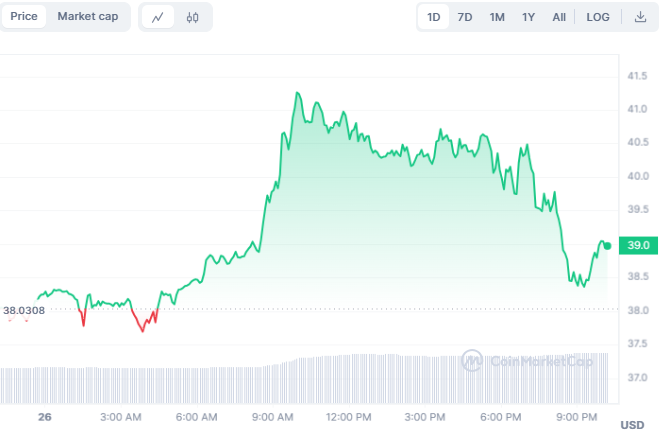Click the 9:00 AM time axis label
This screenshot has height=443, width=661.
(x=272, y=416)
